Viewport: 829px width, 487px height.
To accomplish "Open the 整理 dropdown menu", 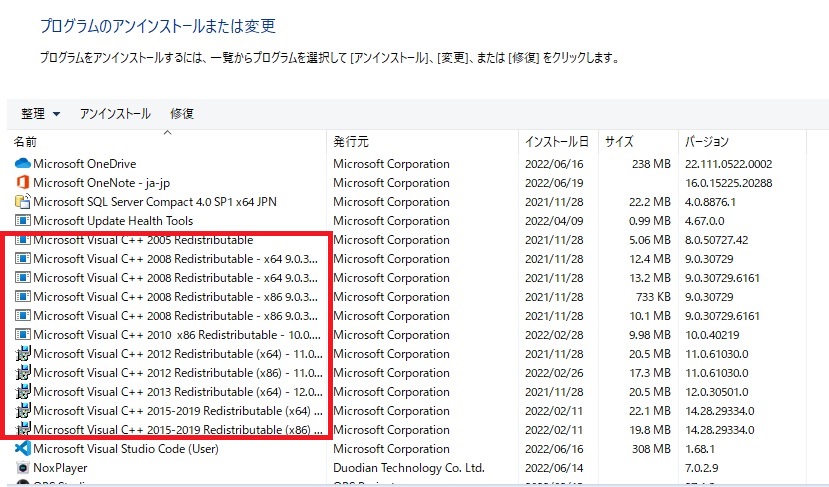I will (40, 113).
